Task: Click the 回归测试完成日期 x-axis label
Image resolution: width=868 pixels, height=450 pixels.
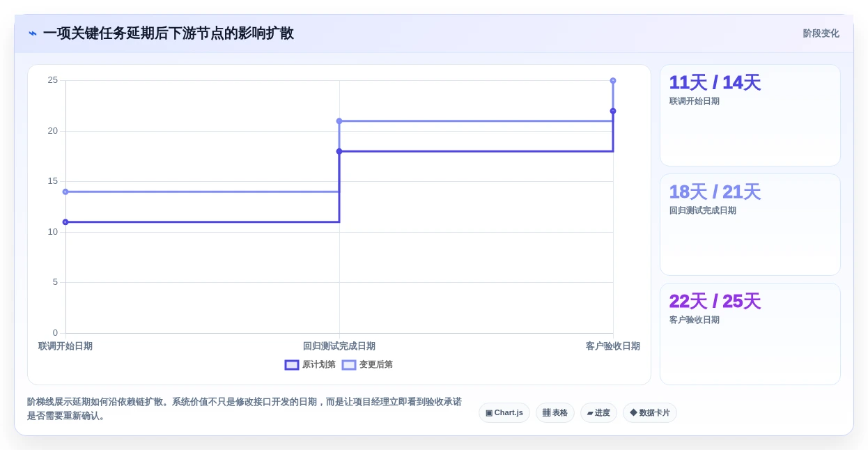Action: tap(339, 346)
